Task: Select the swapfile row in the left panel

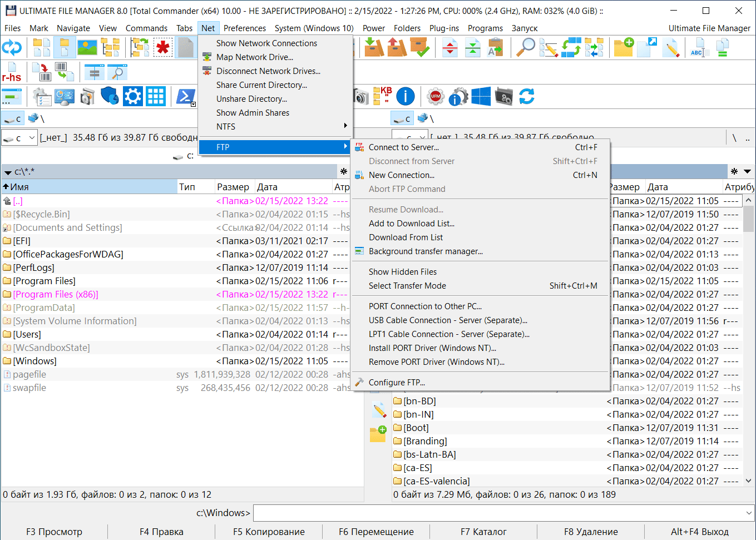Action: point(176,388)
